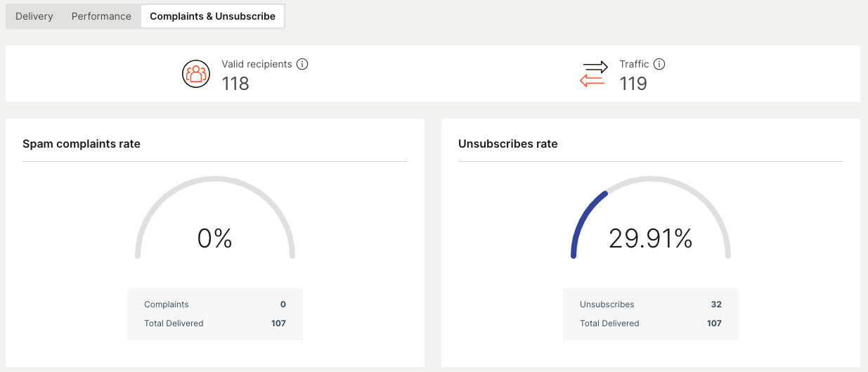
Task: Click the Traffic count 119
Action: pyautogui.click(x=633, y=84)
